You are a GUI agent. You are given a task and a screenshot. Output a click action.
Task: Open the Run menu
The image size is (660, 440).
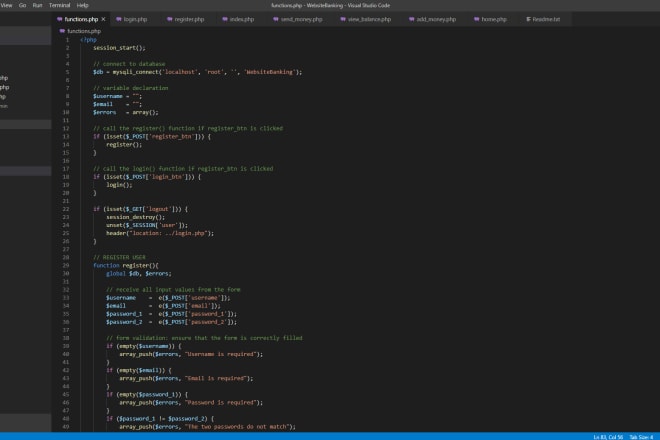(x=37, y=5)
